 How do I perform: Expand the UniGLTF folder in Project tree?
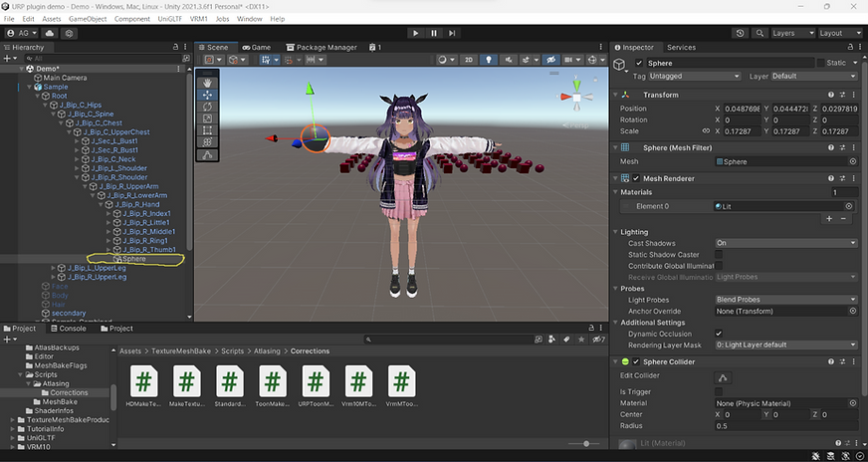13,438
